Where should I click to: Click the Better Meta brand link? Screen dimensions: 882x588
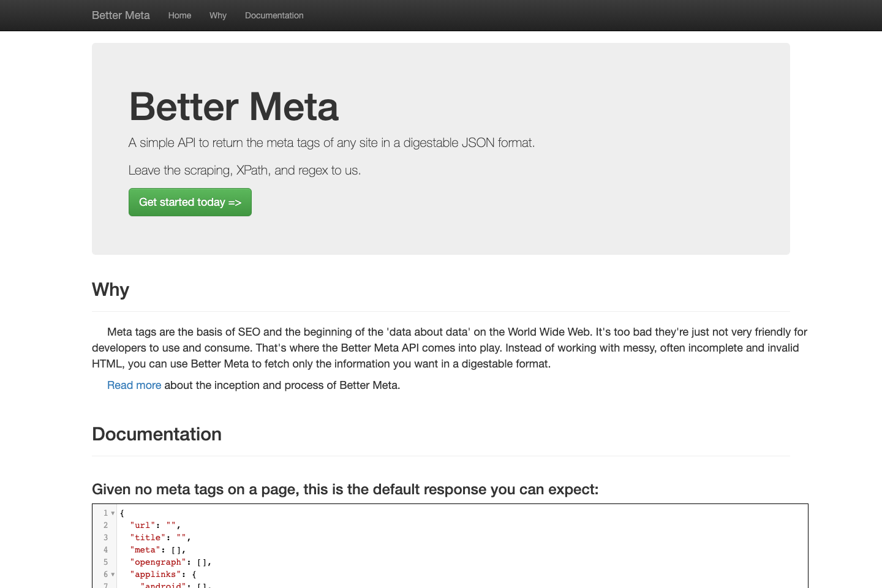tap(121, 15)
